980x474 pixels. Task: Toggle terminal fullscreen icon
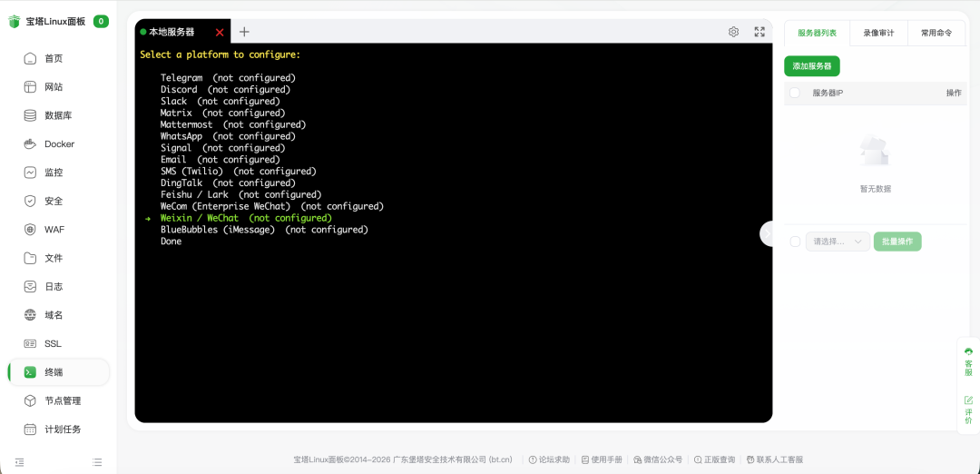click(x=759, y=32)
